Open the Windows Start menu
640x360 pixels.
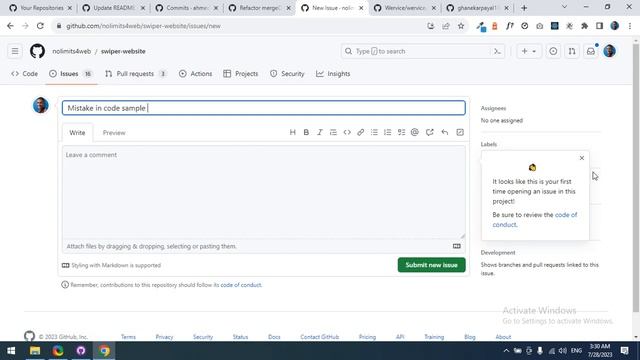[x=11, y=351]
